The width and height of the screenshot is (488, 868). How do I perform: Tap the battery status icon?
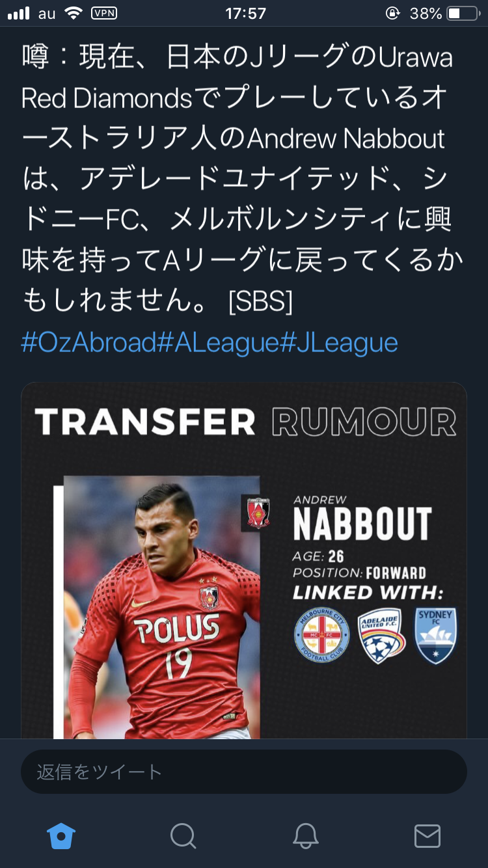[x=463, y=13]
